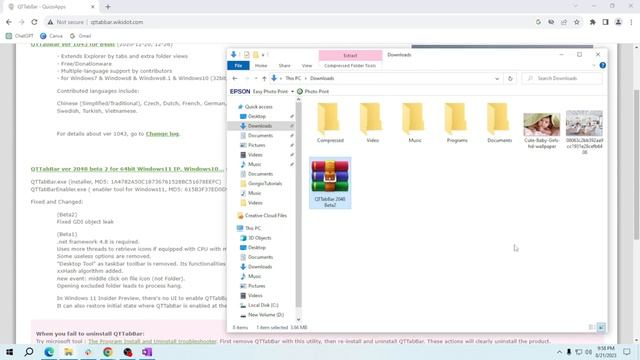Screen dimensions: 640x360
Task: Open Gmail bookmark
Action: tap(80, 36)
